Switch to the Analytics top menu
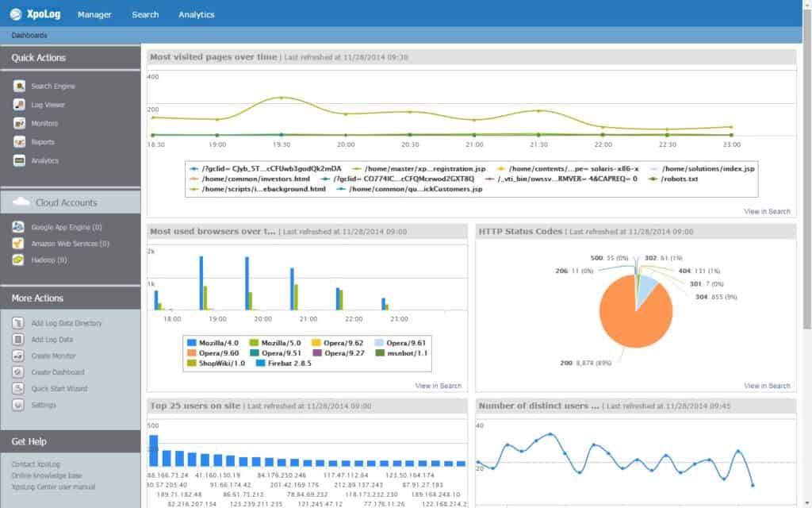The height and width of the screenshot is (508, 812). point(197,14)
